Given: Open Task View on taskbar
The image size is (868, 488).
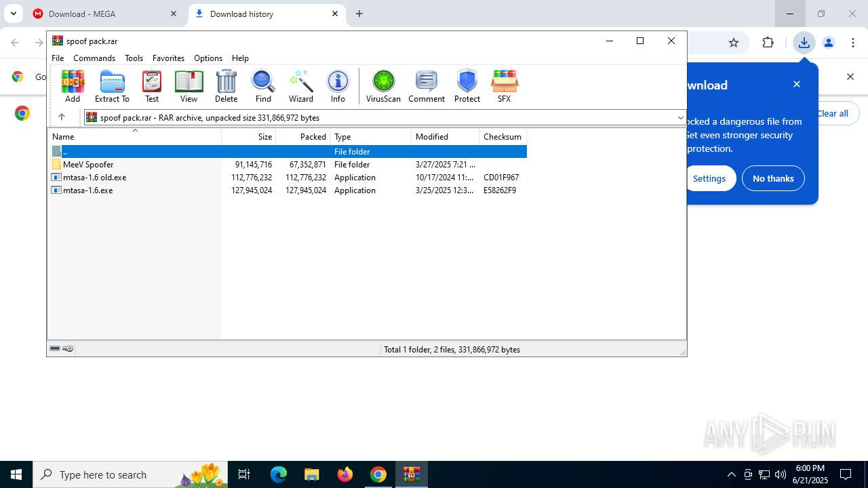Looking at the screenshot, I should [244, 474].
